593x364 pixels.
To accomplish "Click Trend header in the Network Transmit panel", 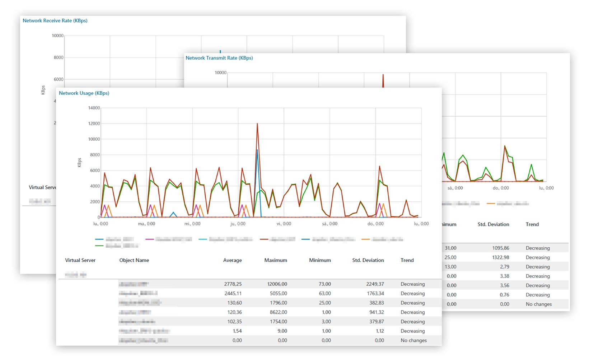I will tap(532, 224).
